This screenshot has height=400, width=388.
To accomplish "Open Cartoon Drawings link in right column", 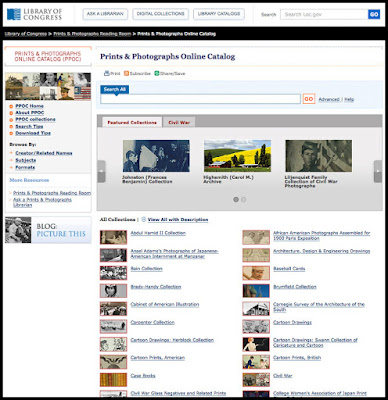I will (x=292, y=322).
